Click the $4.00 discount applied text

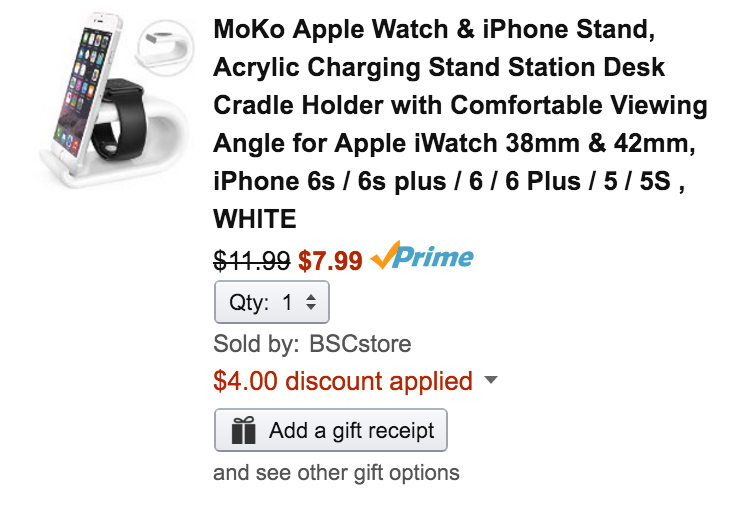coord(342,381)
